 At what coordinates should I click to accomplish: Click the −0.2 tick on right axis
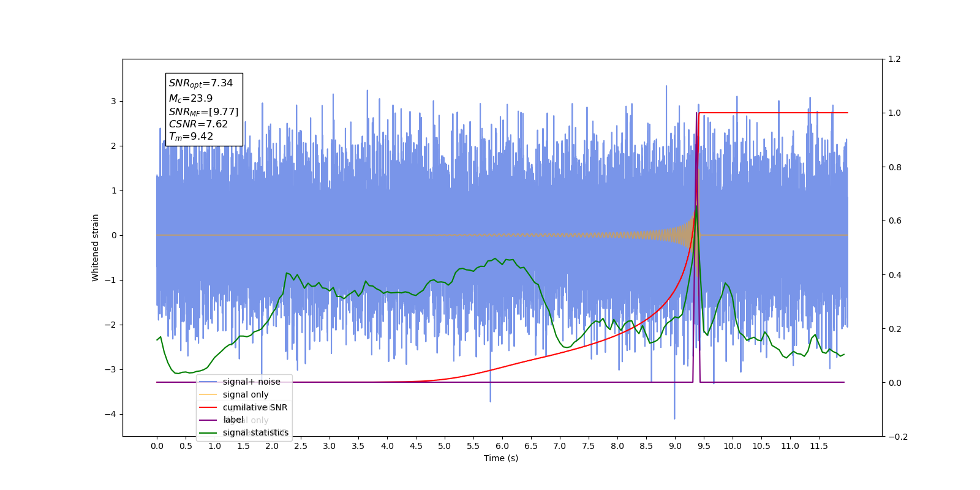(897, 437)
